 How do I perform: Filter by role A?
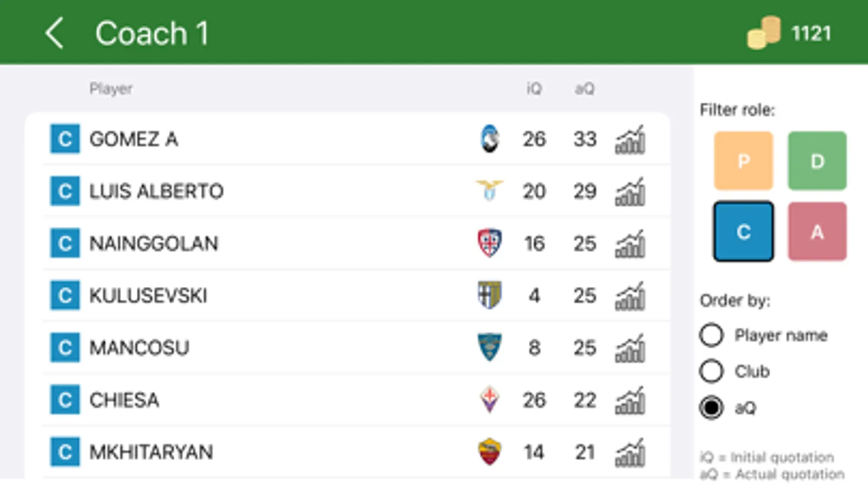[x=817, y=232]
